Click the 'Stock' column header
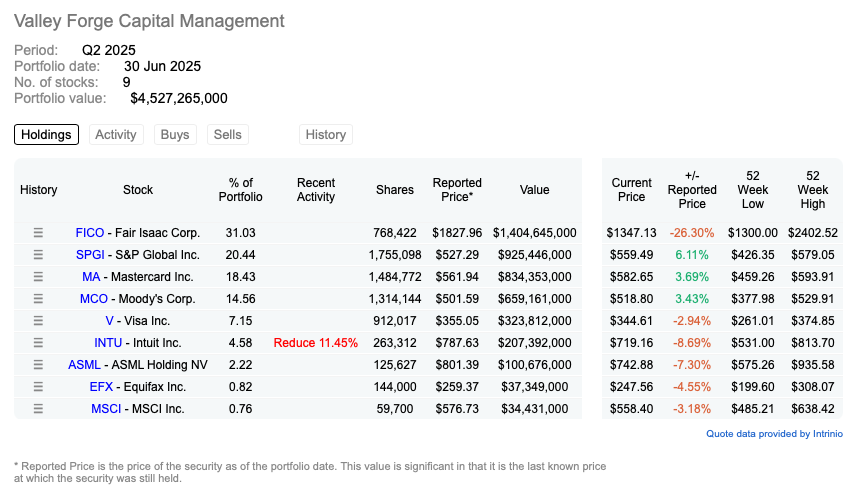Screen dimensions: 853x495 tap(138, 190)
